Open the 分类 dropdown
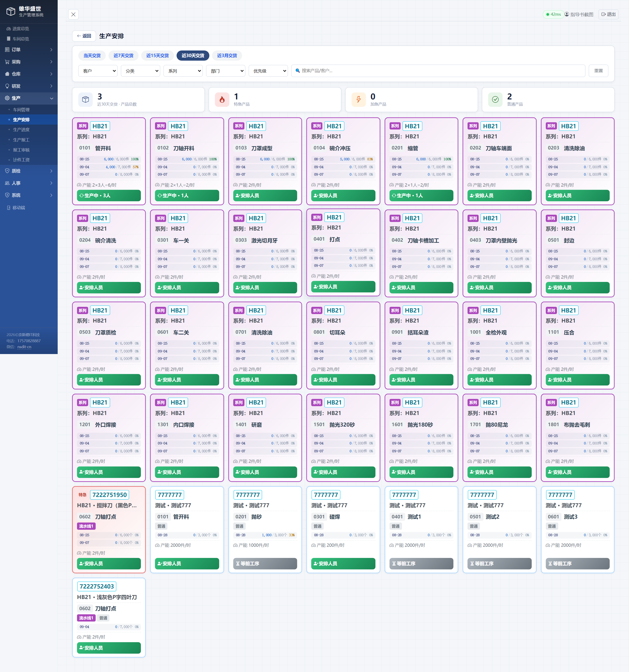The width and height of the screenshot is (629, 672). coord(140,71)
